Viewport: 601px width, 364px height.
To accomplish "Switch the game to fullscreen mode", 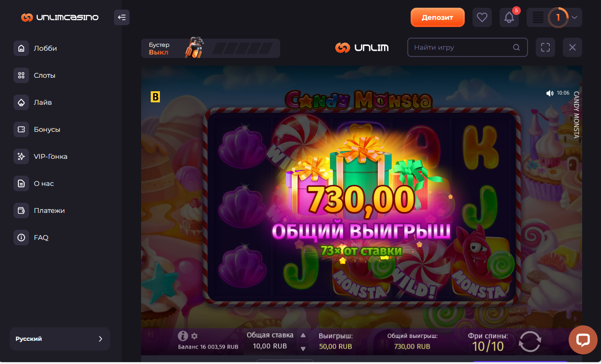I will (x=545, y=47).
